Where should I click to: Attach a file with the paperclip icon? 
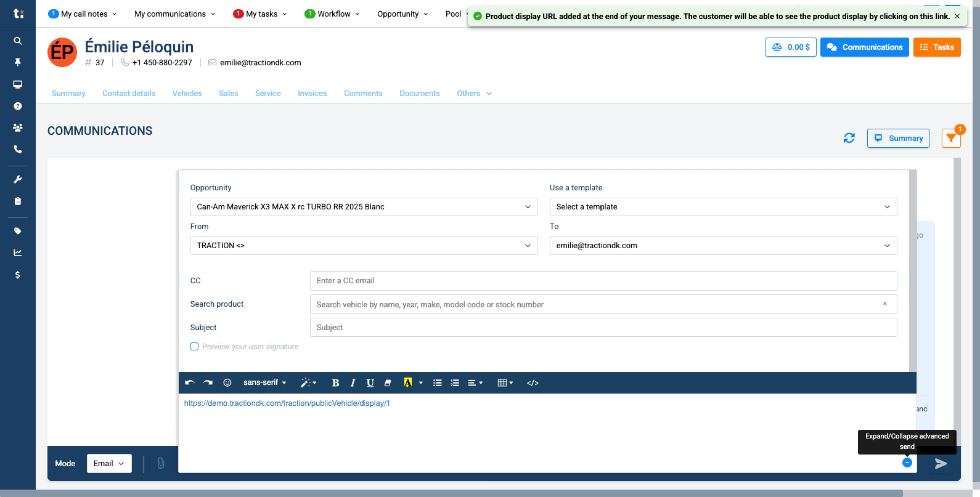pos(161,463)
